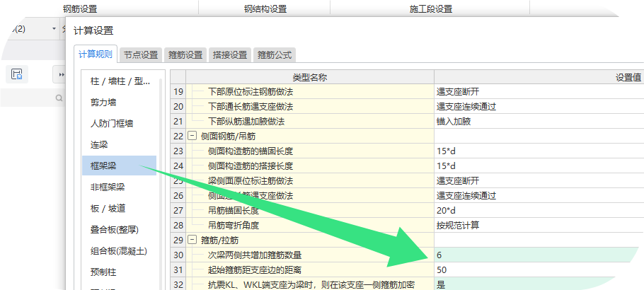
Task: Open 施工段设置 in the top bar
Action: (x=431, y=9)
